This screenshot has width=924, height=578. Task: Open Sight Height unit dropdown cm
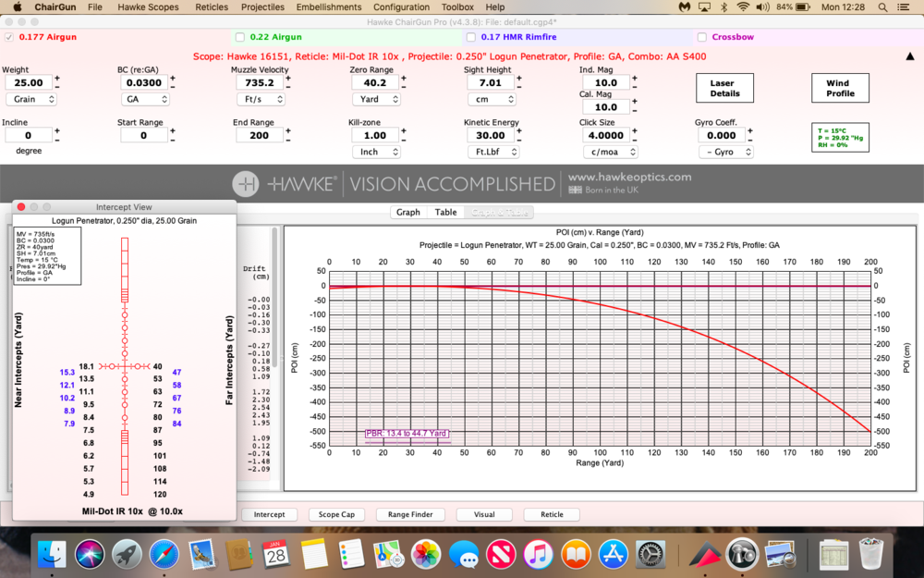[492, 99]
